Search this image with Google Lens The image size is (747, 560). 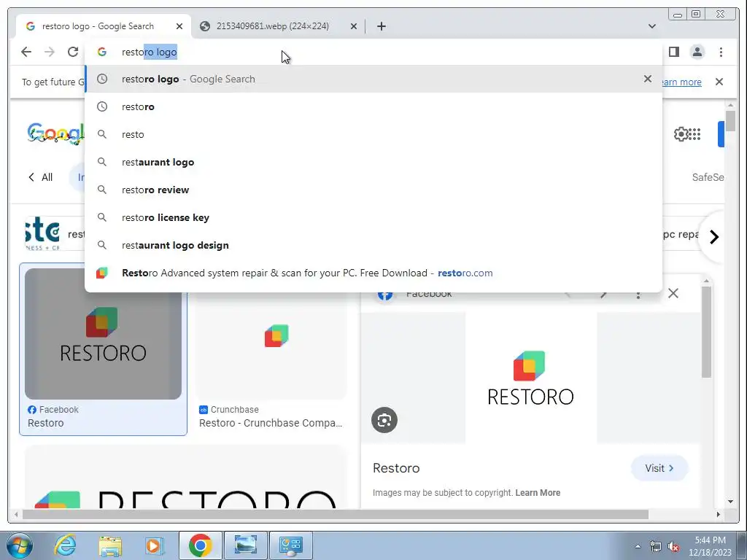pyautogui.click(x=384, y=420)
